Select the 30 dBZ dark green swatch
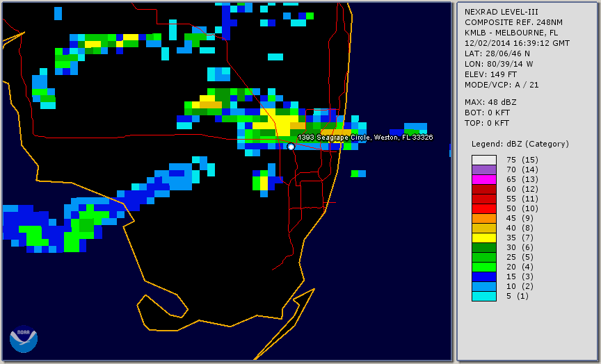Screen dimensions: 601x364 pyautogui.click(x=483, y=247)
